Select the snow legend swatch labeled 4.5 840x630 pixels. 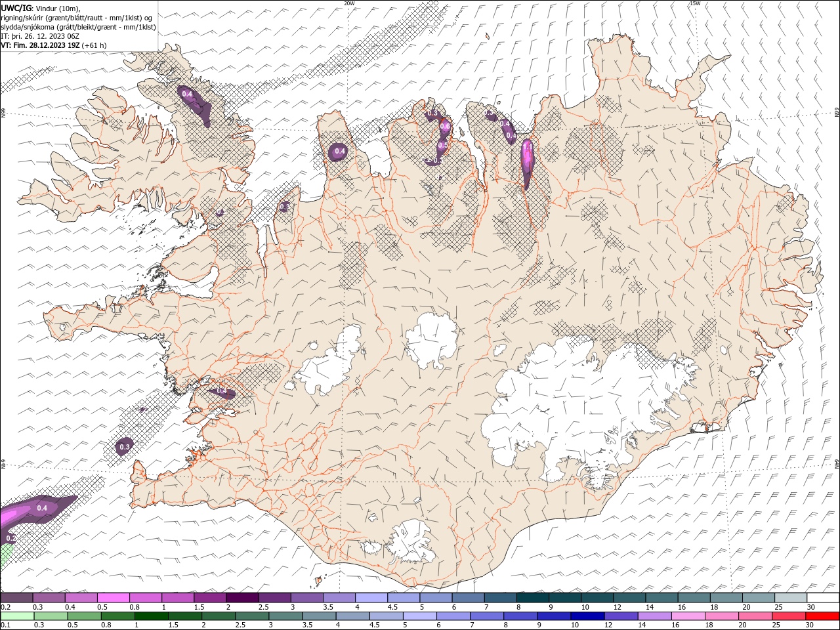(404, 598)
